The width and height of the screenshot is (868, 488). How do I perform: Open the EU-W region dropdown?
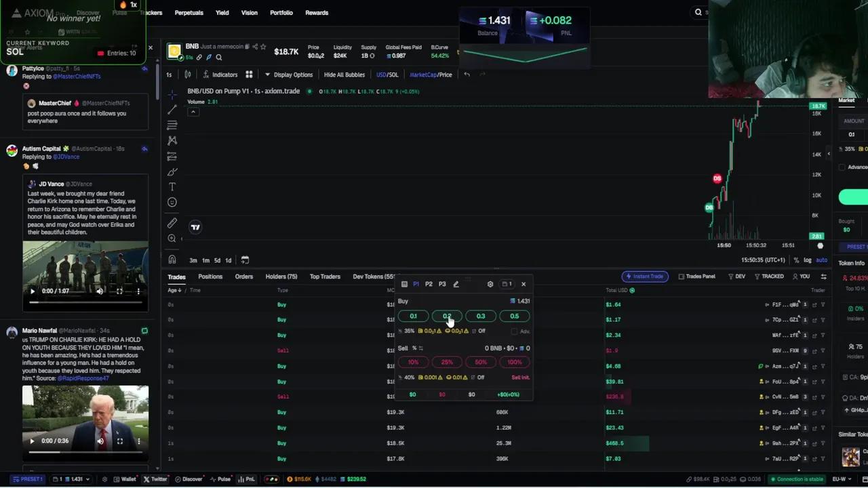[x=842, y=479]
